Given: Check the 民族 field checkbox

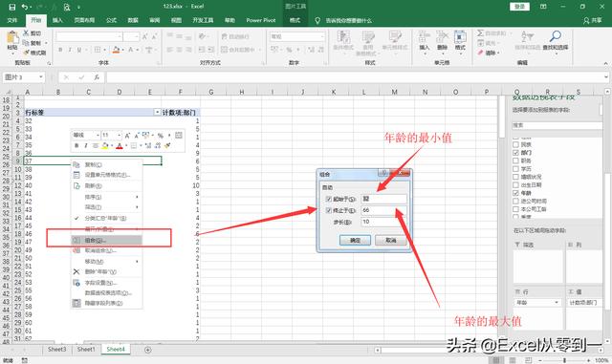Looking at the screenshot, I should [x=515, y=144].
